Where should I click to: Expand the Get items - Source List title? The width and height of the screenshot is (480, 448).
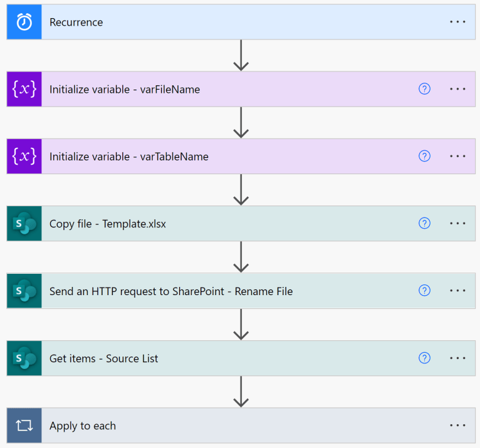[x=104, y=358]
